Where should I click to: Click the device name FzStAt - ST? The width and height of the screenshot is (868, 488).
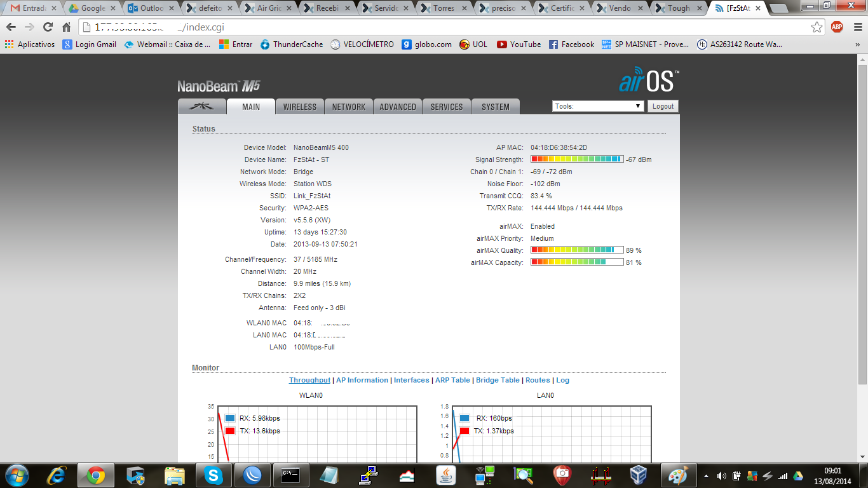click(x=311, y=159)
